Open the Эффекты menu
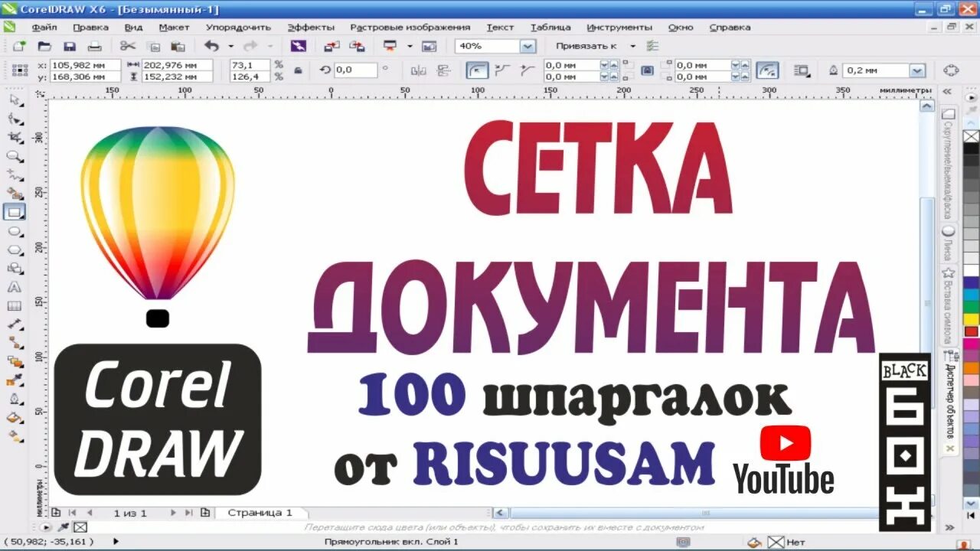980x551 pixels. click(x=311, y=27)
